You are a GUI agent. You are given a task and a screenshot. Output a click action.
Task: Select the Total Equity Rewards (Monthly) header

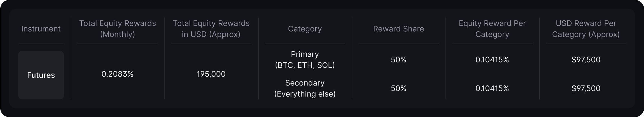coord(117,29)
